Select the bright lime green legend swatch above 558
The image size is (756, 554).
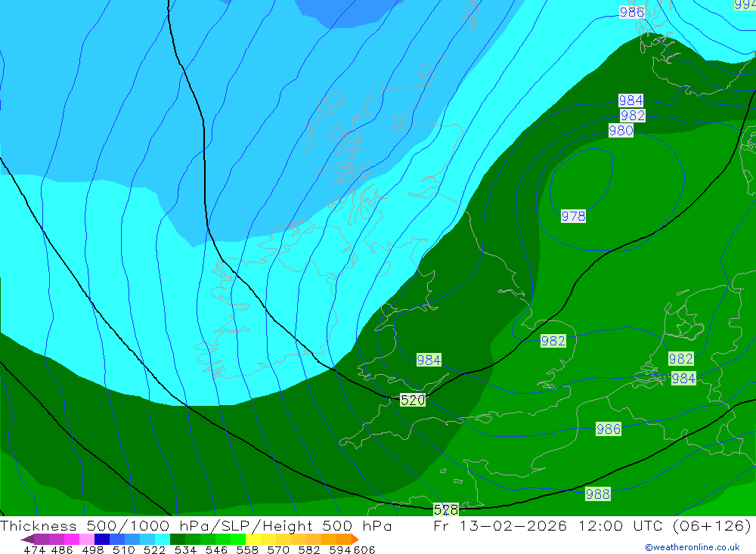tap(238, 539)
